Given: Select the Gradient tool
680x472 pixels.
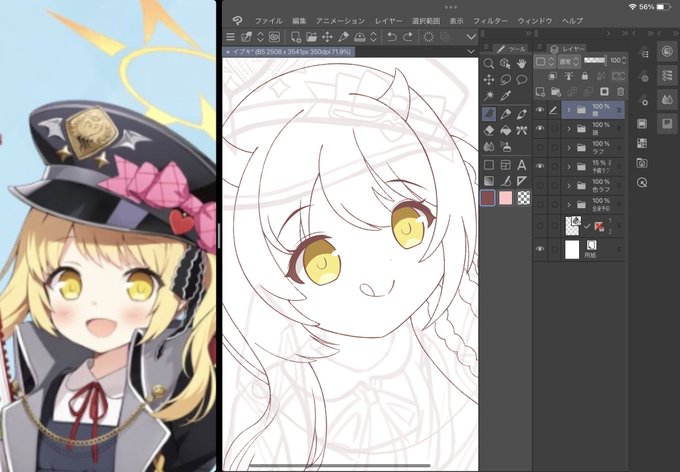Looking at the screenshot, I should point(489,181).
